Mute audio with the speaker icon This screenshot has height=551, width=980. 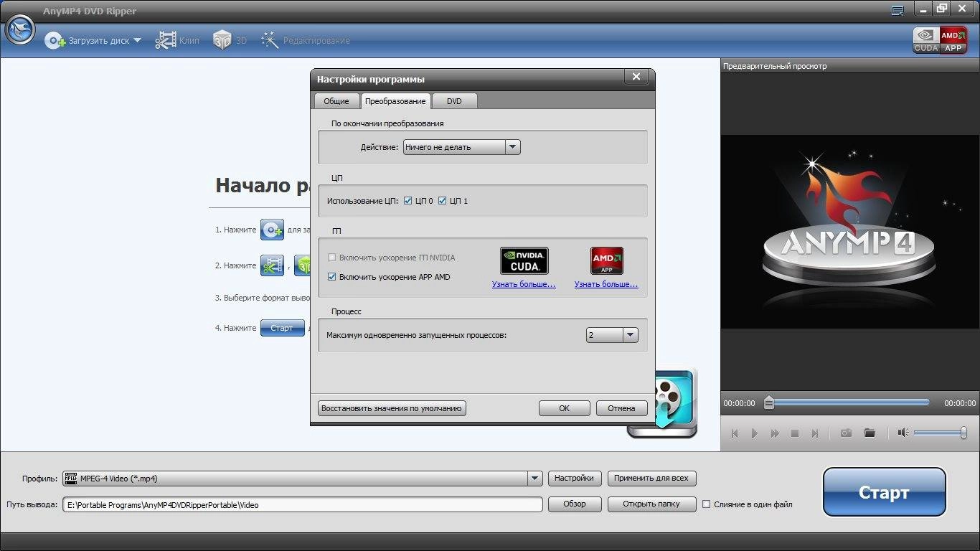coord(903,433)
